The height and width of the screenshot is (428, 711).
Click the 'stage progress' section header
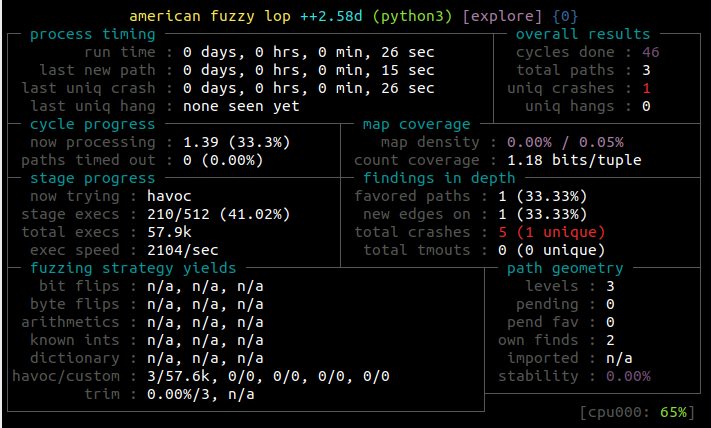(x=93, y=178)
